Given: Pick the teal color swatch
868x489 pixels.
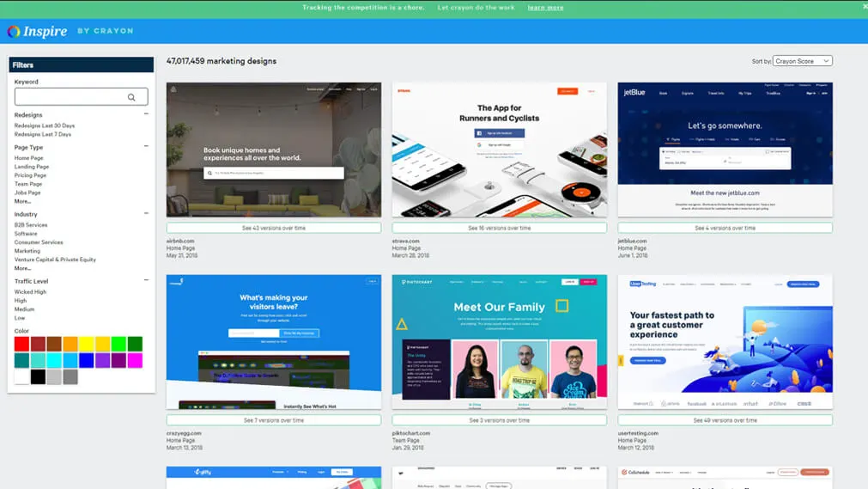Looking at the screenshot, I should coord(21,360).
